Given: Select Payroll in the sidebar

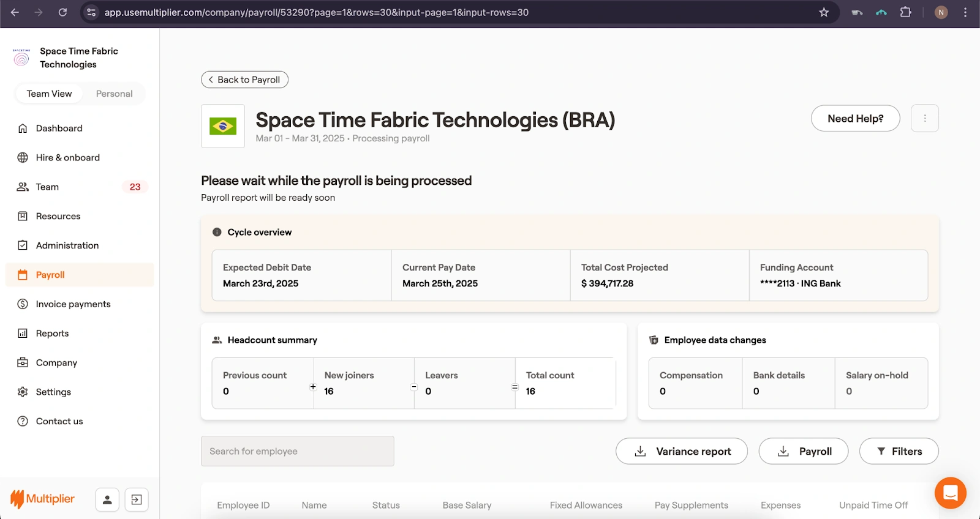Looking at the screenshot, I should pos(80,275).
